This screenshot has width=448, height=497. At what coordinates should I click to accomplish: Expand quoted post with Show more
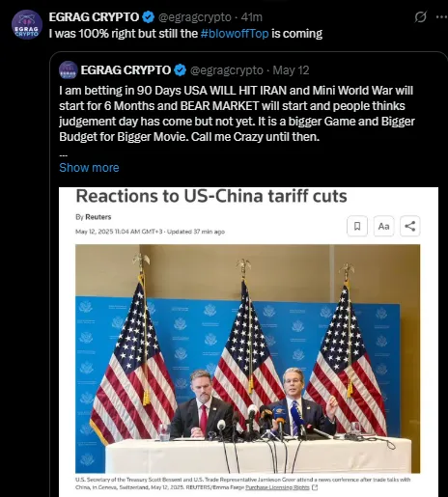coord(89,168)
